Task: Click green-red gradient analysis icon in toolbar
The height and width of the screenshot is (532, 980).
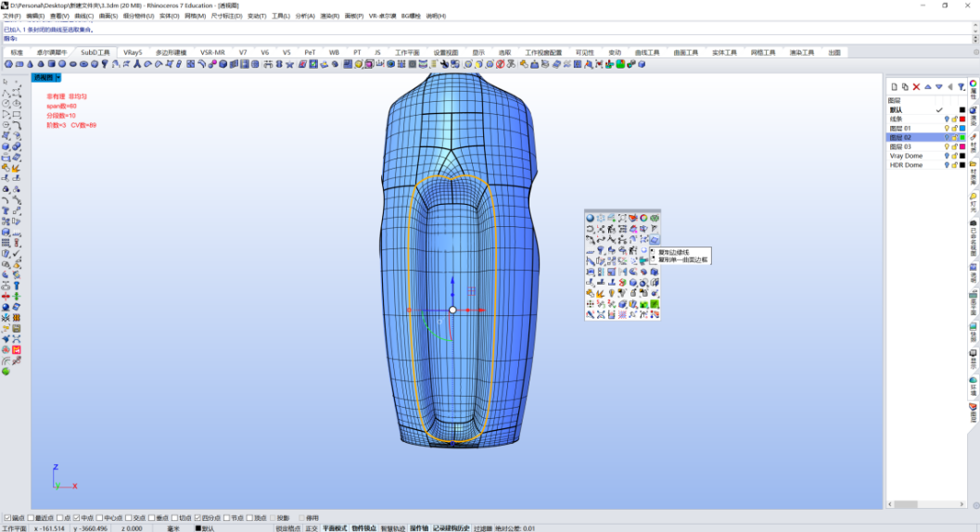Action: click(x=620, y=64)
